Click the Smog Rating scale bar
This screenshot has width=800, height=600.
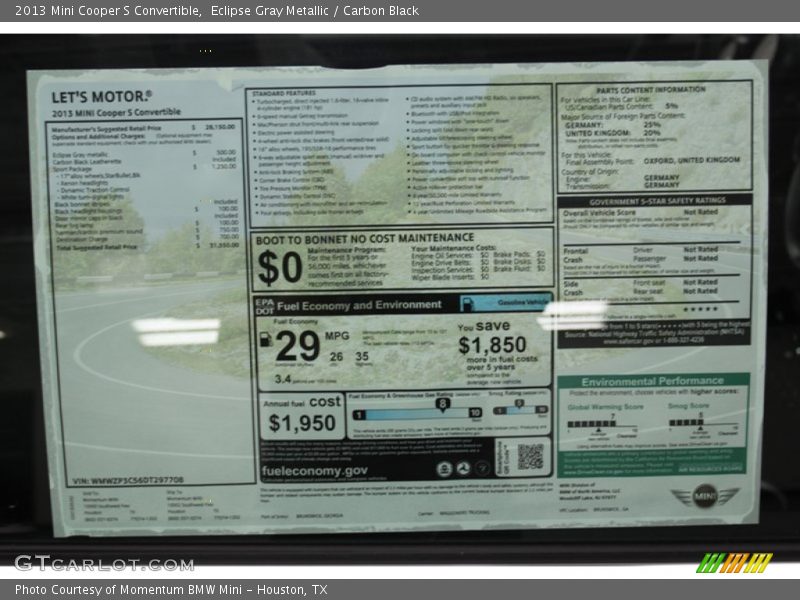[520, 410]
